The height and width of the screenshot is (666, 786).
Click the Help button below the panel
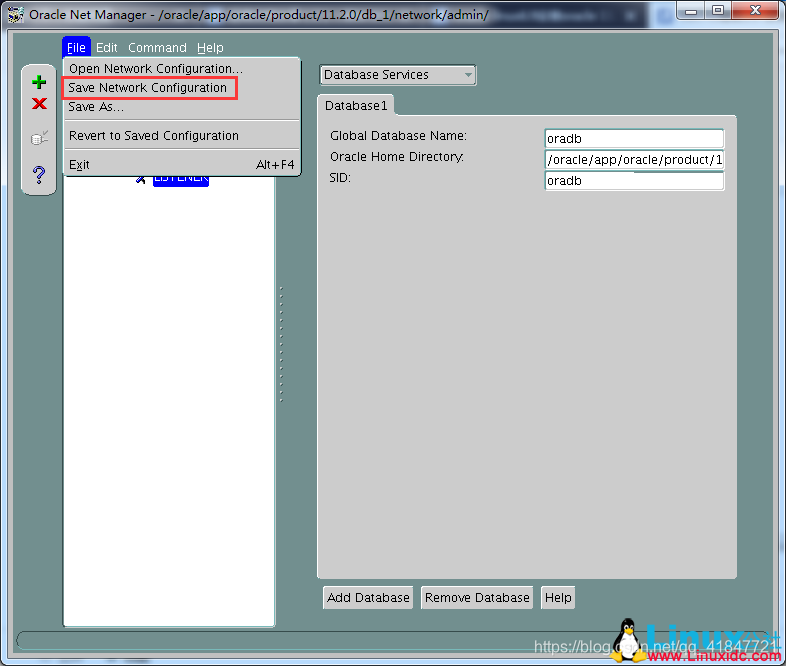[558, 597]
